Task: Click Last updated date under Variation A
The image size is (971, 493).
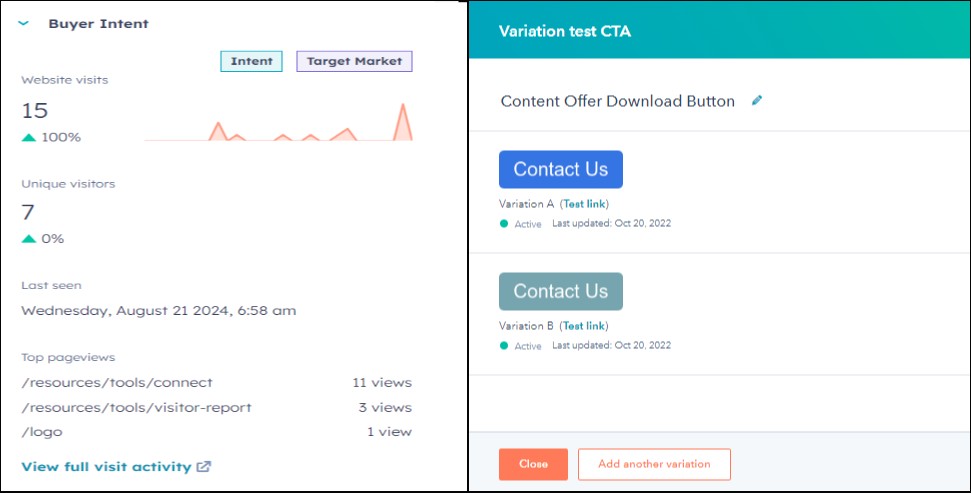Action: [612, 223]
